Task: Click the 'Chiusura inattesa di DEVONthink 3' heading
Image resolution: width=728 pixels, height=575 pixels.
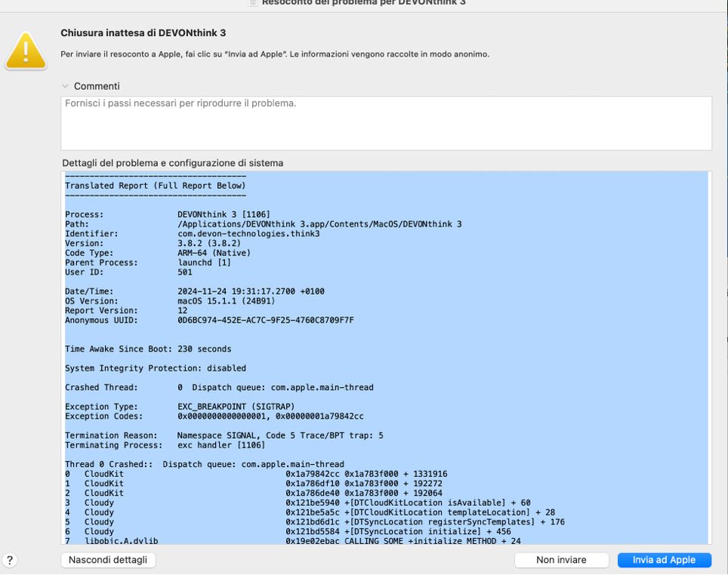Action: 143,33
